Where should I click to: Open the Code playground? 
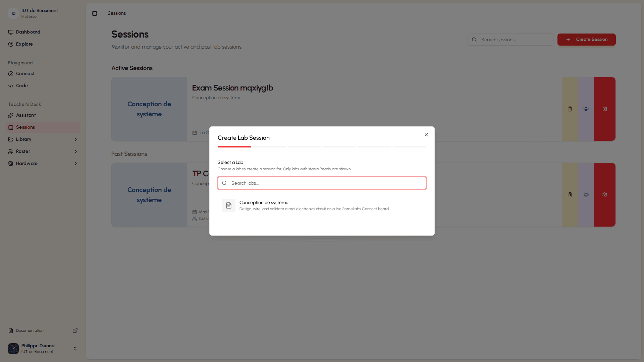click(x=43, y=86)
